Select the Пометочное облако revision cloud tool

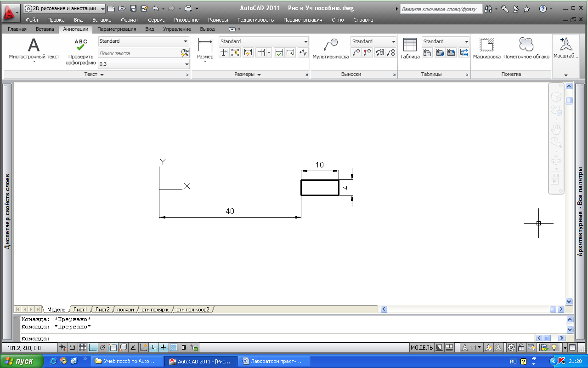click(526, 49)
